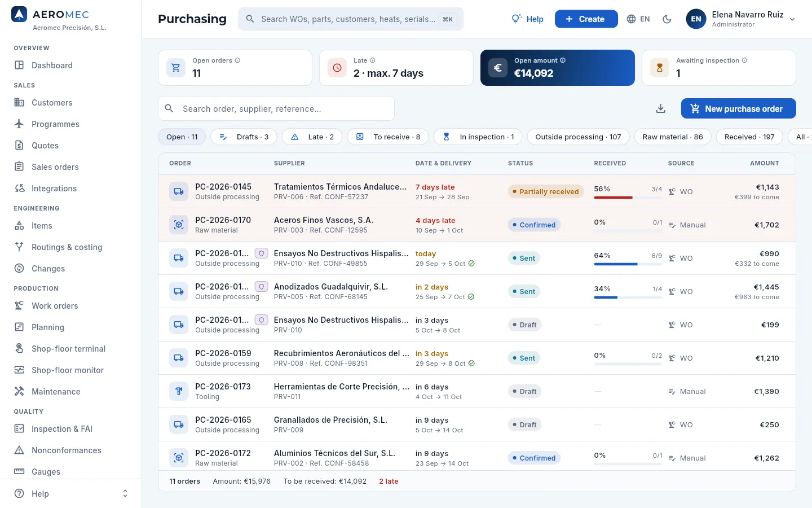The height and width of the screenshot is (508, 812).
Task: Open Nonconformances warning icon
Action: coord(19,450)
